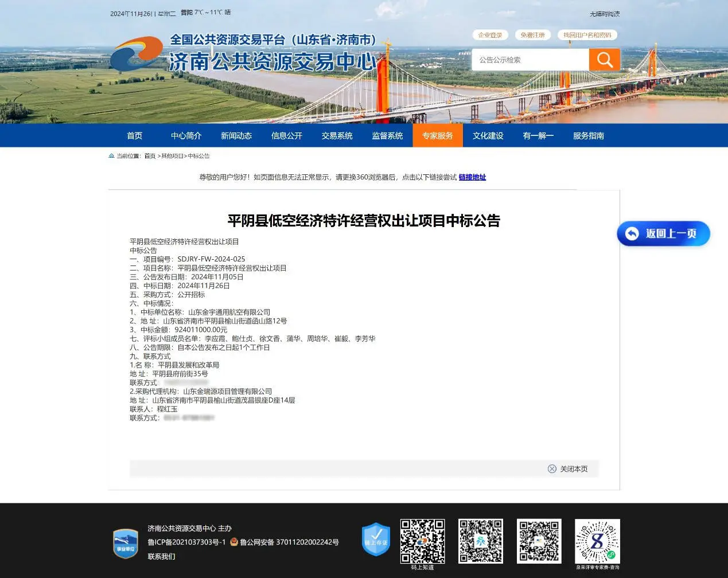Viewport: 728px width, 578px height.
Task: Open the 专家服务 navigation tab
Action: (x=437, y=136)
